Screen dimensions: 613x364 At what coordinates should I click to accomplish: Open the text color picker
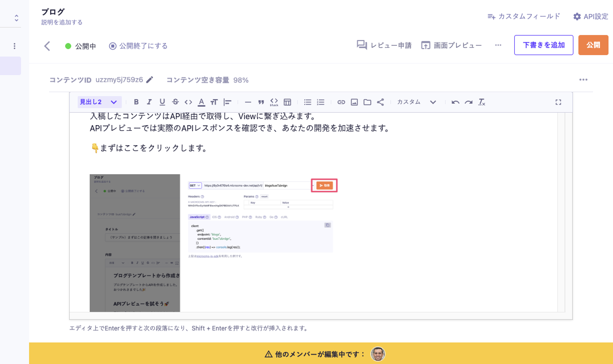point(201,102)
